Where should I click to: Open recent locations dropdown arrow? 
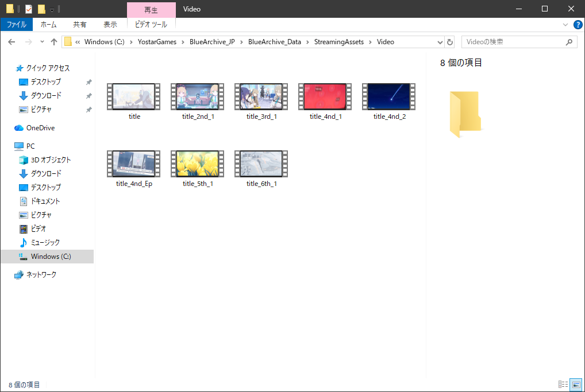42,42
